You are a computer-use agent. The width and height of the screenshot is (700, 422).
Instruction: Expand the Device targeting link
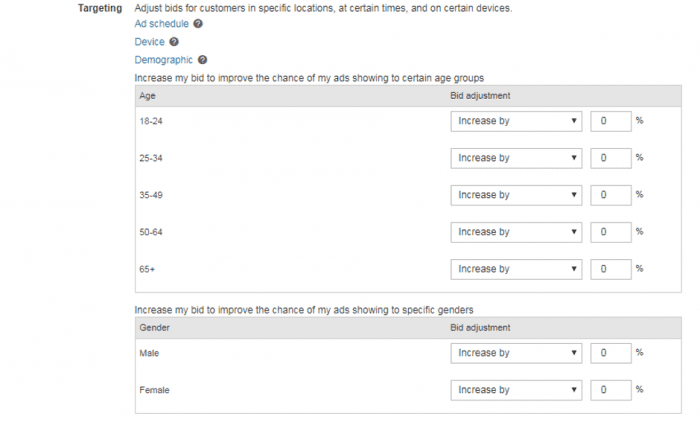[150, 42]
